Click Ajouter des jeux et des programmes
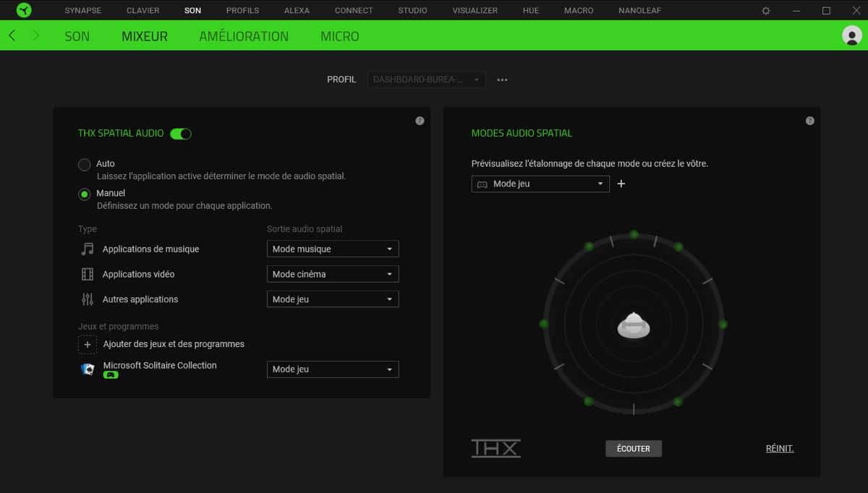This screenshot has height=493, width=868. click(174, 344)
